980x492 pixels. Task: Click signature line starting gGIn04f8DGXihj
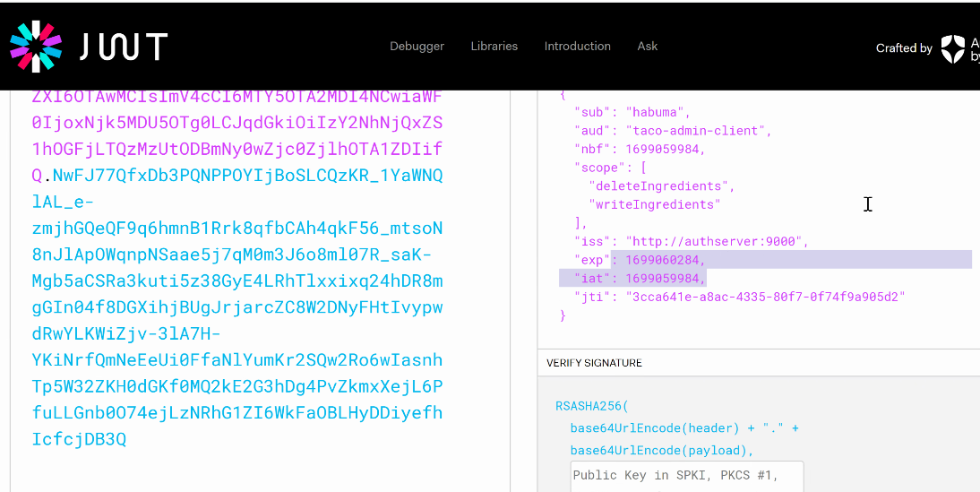pyautogui.click(x=236, y=307)
